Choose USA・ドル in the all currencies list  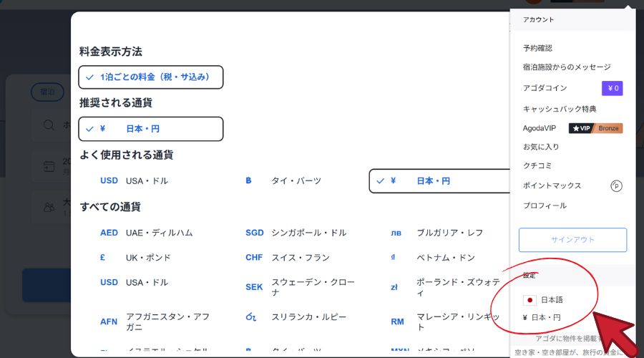[134, 282]
